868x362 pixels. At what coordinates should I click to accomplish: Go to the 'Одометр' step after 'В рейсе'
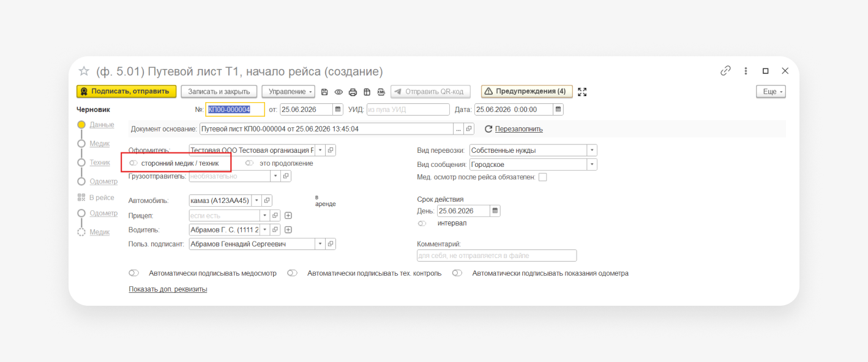pyautogui.click(x=103, y=213)
